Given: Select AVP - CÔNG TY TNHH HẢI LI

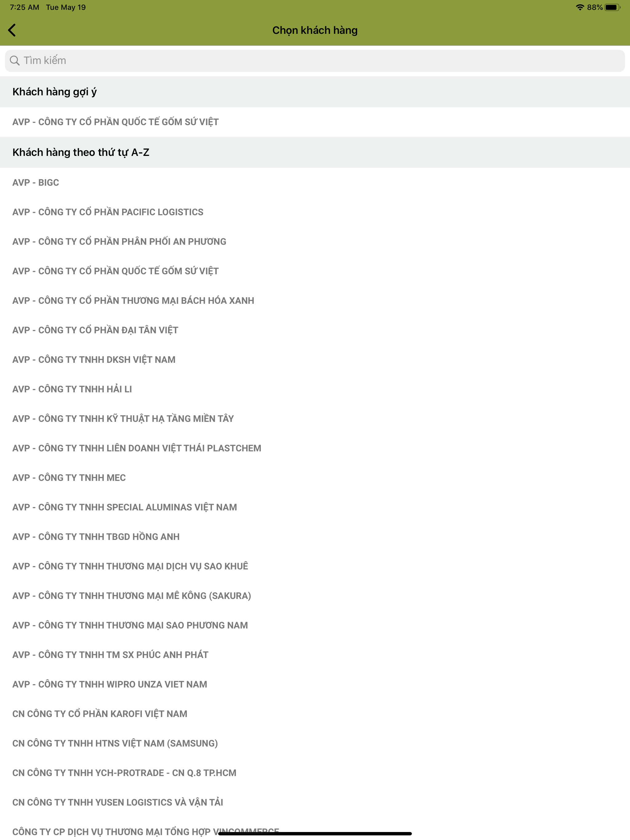Looking at the screenshot, I should pyautogui.click(x=315, y=389).
